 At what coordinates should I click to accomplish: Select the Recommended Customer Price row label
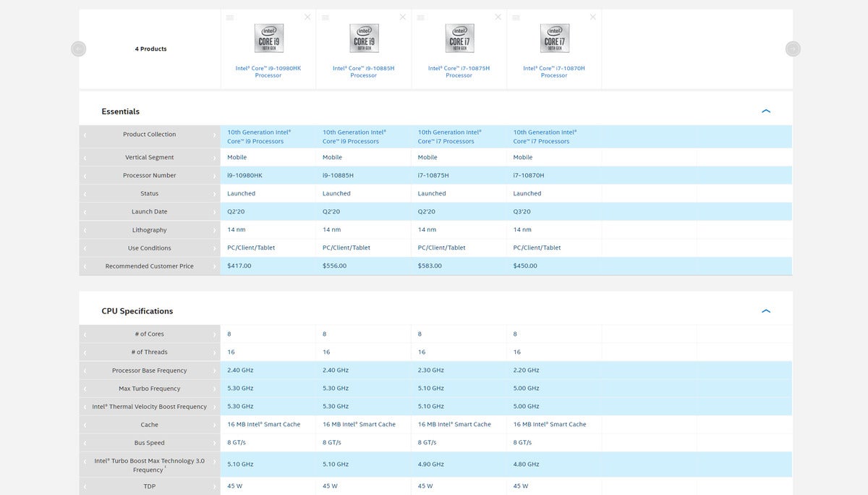[x=150, y=266]
